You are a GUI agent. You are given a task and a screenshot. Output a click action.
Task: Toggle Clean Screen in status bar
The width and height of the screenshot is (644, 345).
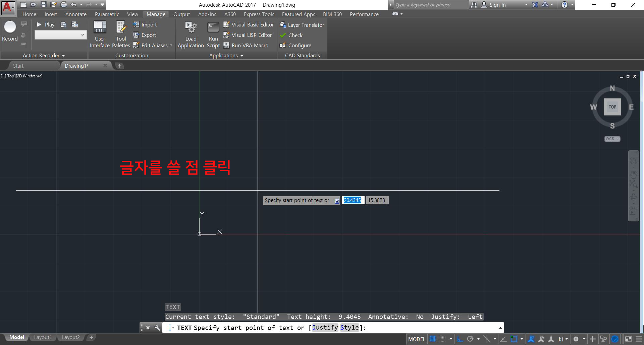click(x=628, y=339)
